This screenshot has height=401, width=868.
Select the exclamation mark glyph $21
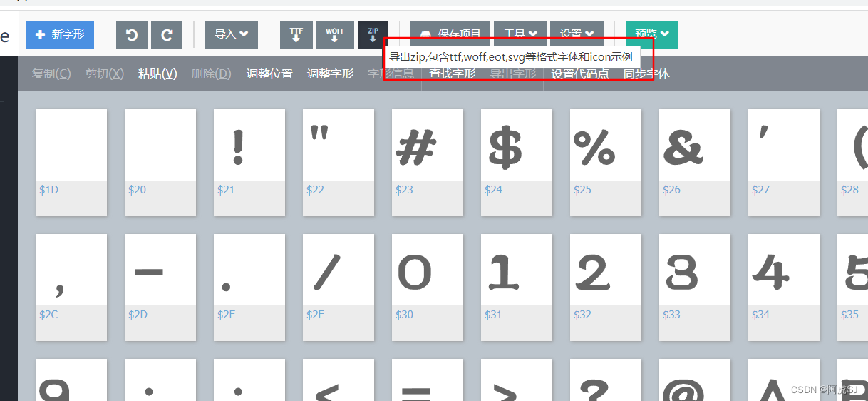tap(249, 163)
